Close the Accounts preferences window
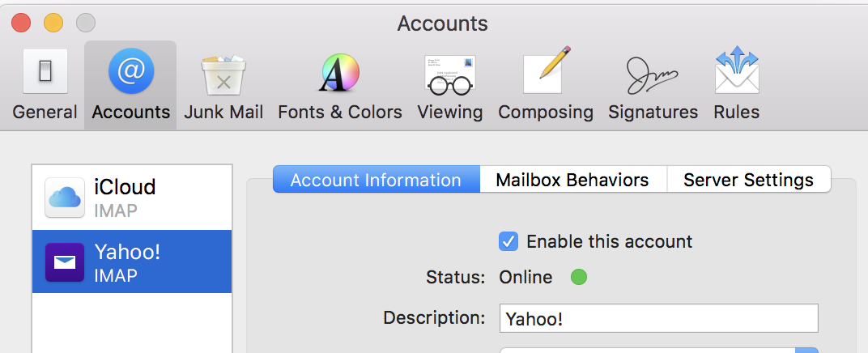868x353 pixels. 22,23
